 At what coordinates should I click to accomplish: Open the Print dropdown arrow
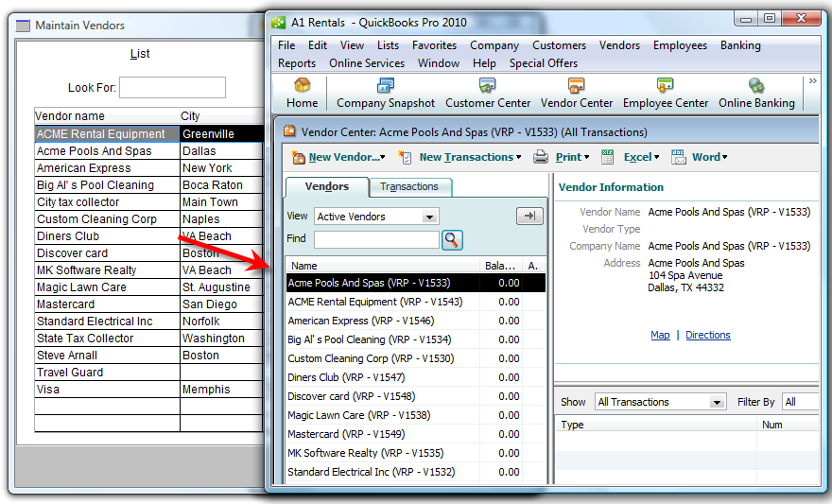click(586, 158)
